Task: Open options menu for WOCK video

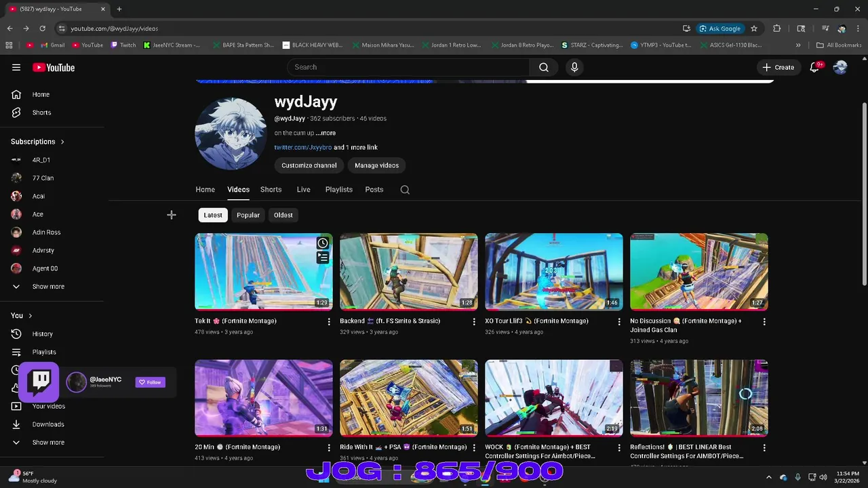Action: (x=619, y=447)
